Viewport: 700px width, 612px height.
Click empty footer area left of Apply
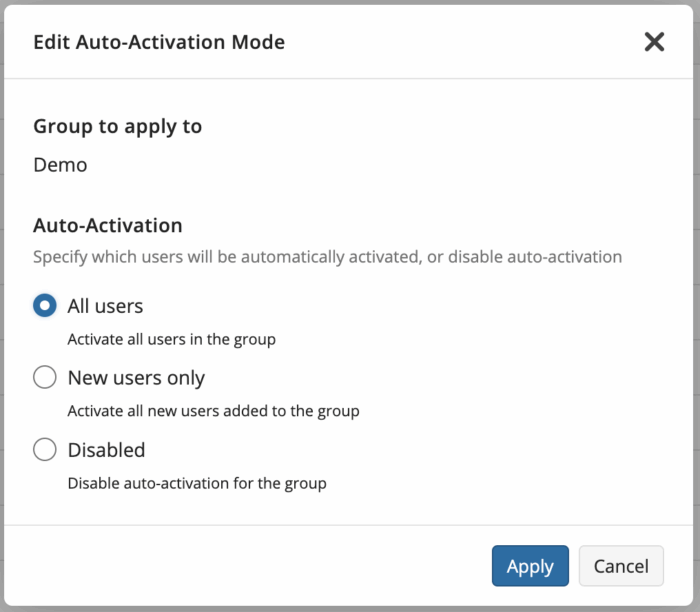[x=246, y=566]
